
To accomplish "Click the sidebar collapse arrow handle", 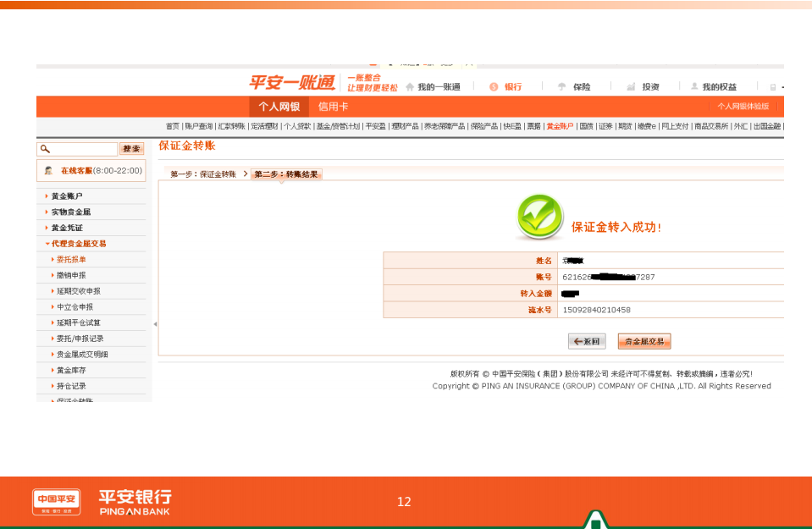I will 155,324.
